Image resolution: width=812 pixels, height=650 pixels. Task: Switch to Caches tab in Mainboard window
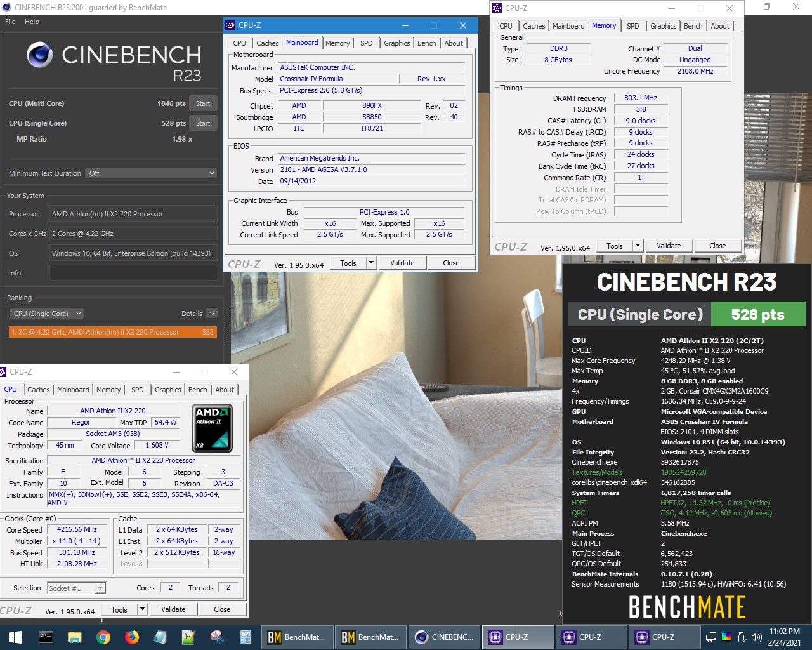click(x=267, y=43)
